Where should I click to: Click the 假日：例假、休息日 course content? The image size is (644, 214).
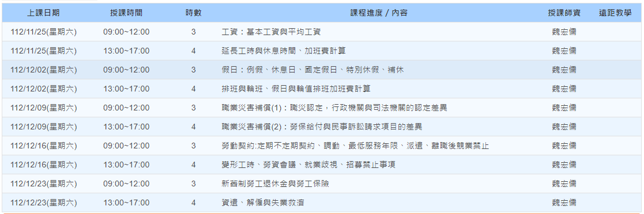[x=312, y=70]
